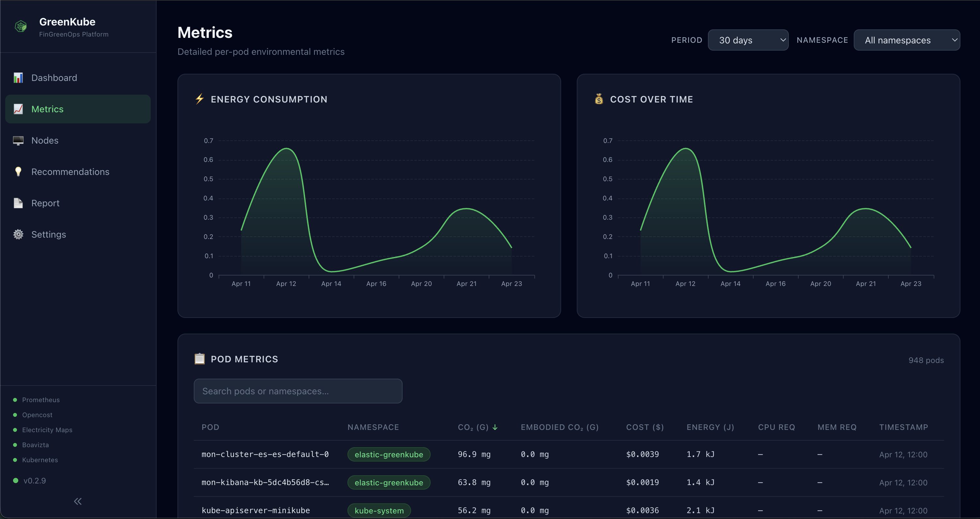
Task: Click the 1.7 kJ energy value
Action: (700, 454)
